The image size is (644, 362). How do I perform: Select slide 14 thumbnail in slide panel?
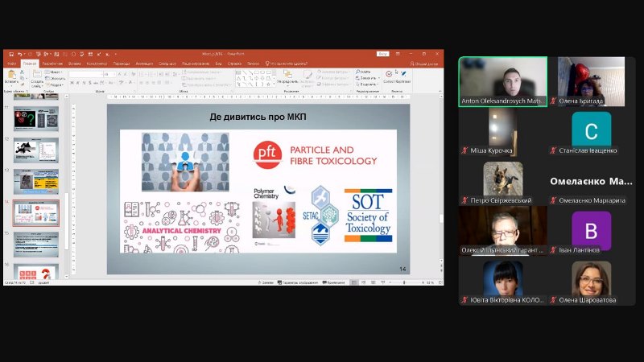(x=35, y=213)
